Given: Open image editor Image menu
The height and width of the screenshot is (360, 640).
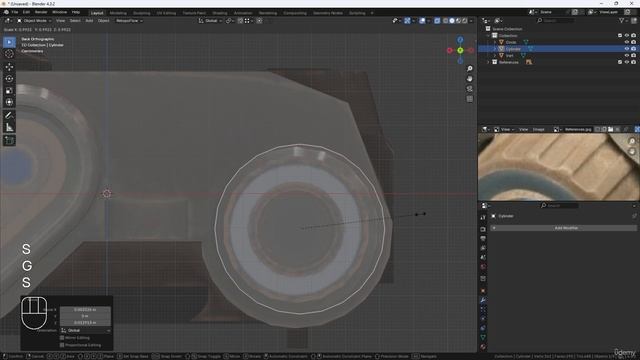Looking at the screenshot, I should click(538, 129).
